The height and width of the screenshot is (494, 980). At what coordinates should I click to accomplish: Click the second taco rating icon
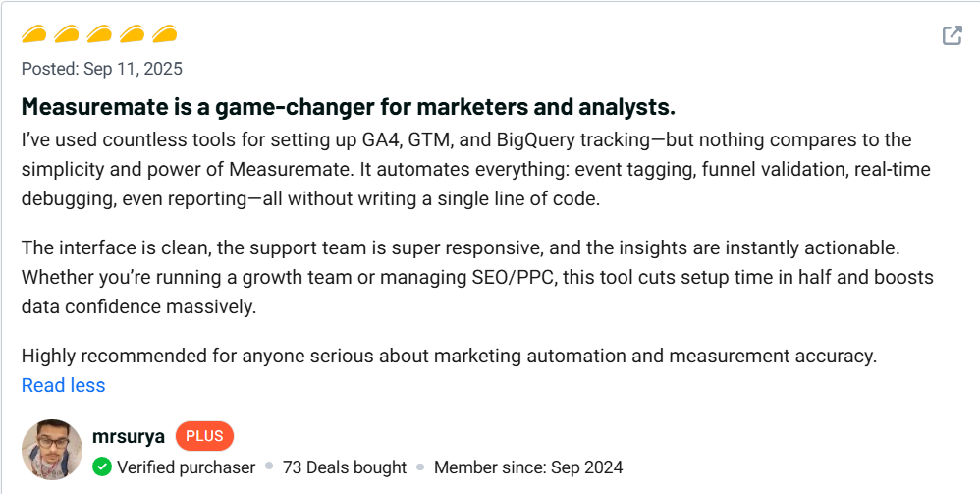(x=67, y=35)
